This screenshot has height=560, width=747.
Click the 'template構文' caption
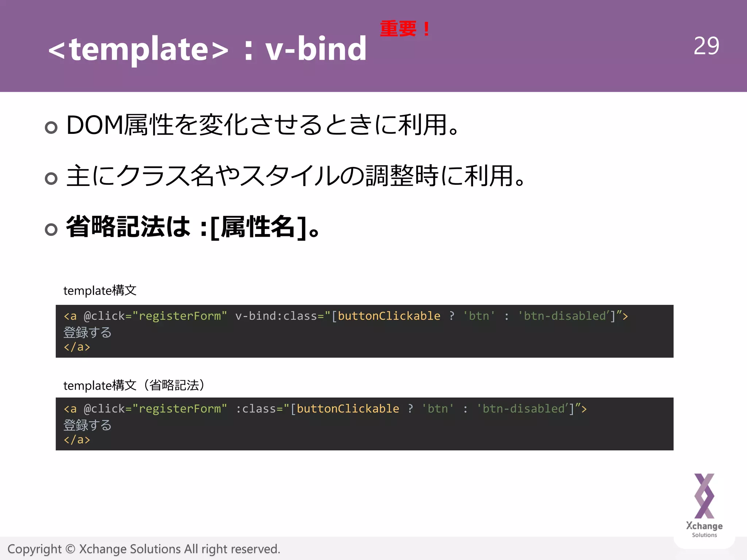tap(100, 291)
